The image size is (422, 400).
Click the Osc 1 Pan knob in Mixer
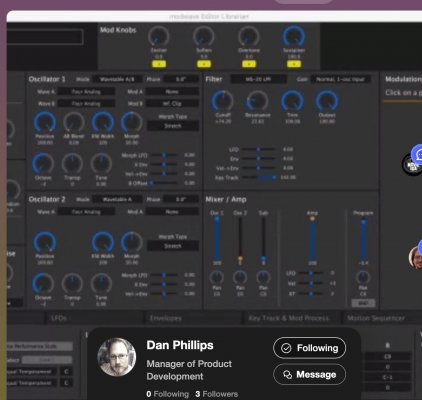[217, 277]
